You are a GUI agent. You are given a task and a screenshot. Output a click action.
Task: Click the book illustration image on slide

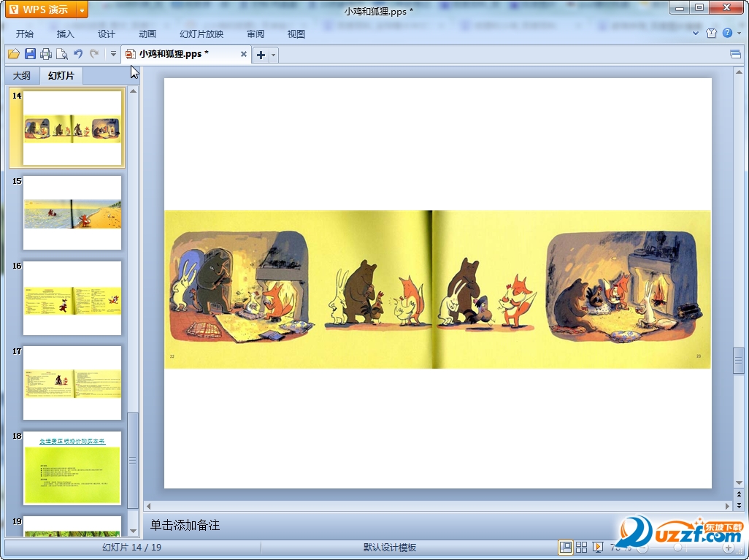437,290
